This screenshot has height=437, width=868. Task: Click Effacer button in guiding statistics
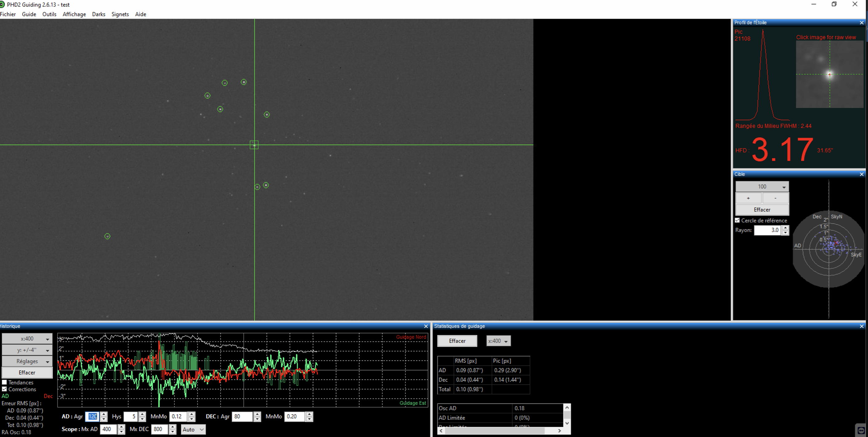[457, 341]
